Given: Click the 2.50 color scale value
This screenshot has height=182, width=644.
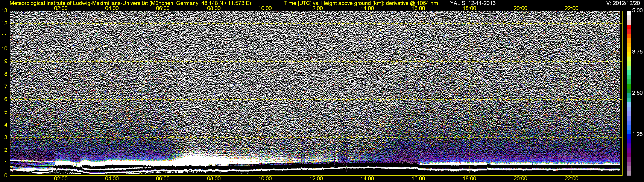Looking at the screenshot, I should [x=637, y=93].
